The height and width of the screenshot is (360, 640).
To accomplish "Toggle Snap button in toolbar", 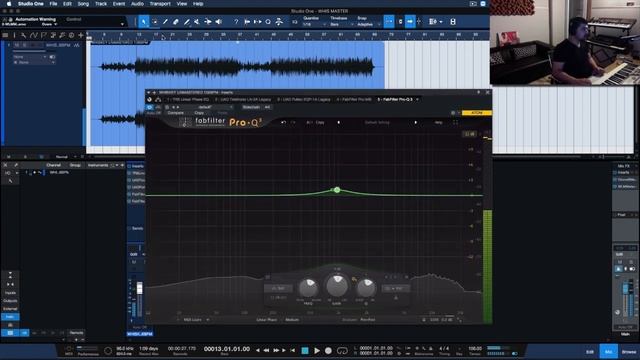I will 389,22.
